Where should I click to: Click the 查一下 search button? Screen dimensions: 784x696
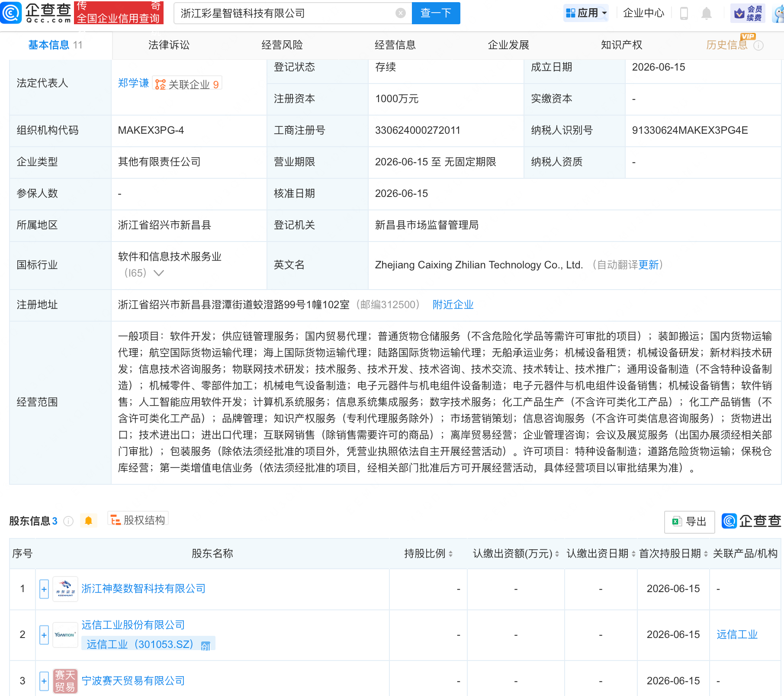point(436,13)
